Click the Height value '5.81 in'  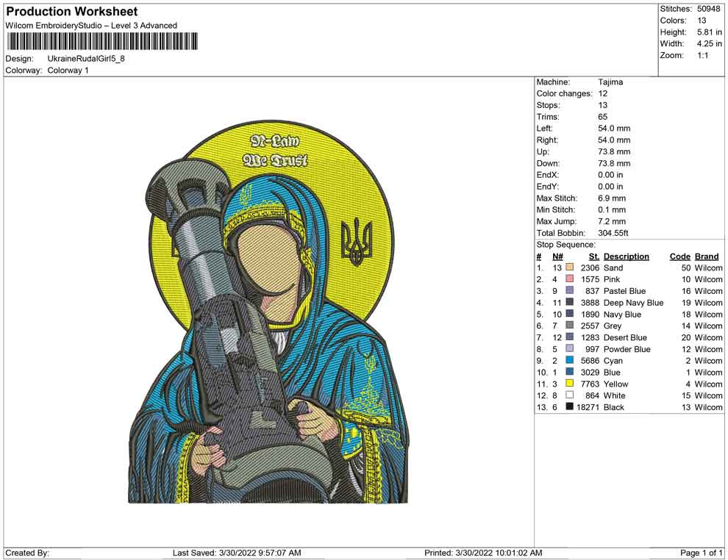[710, 32]
